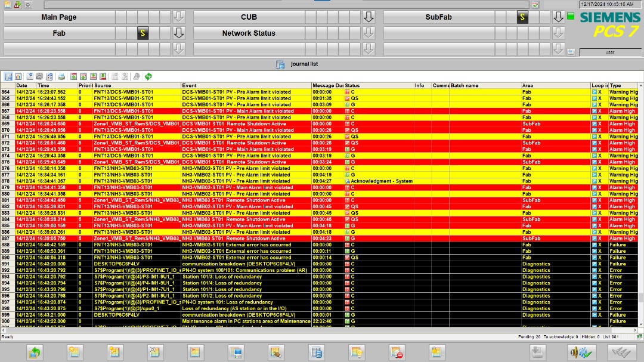Click the alarm triangle icon at top-left

[17, 5]
